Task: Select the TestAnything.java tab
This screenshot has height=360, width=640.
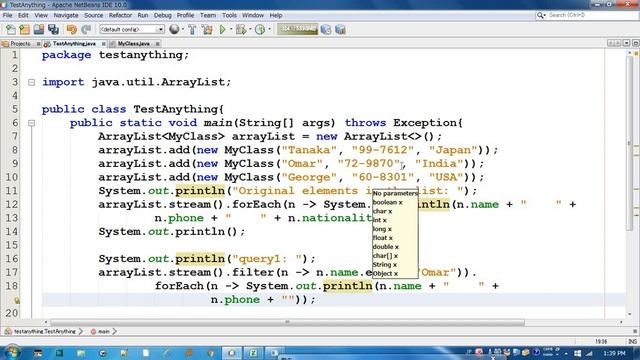Action: [73, 43]
